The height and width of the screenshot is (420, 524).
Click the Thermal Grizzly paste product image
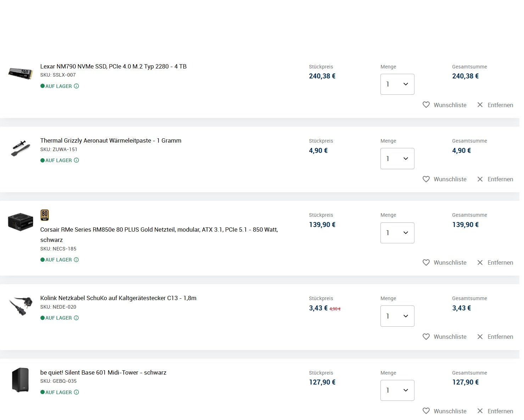(x=20, y=148)
